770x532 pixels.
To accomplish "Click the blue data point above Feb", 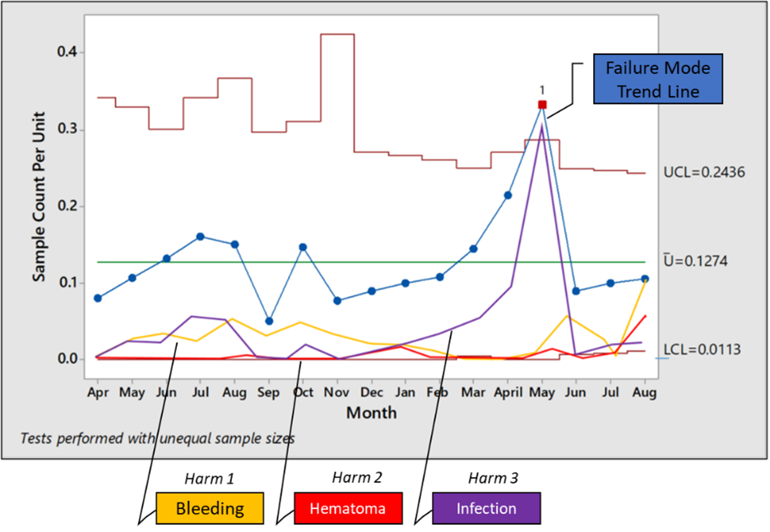I will pyautogui.click(x=439, y=276).
